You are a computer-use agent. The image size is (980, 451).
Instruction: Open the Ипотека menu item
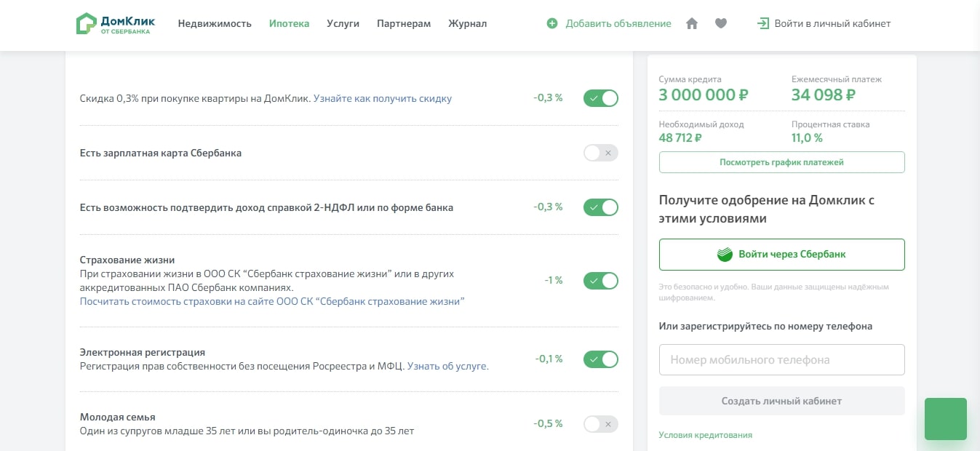tap(289, 23)
